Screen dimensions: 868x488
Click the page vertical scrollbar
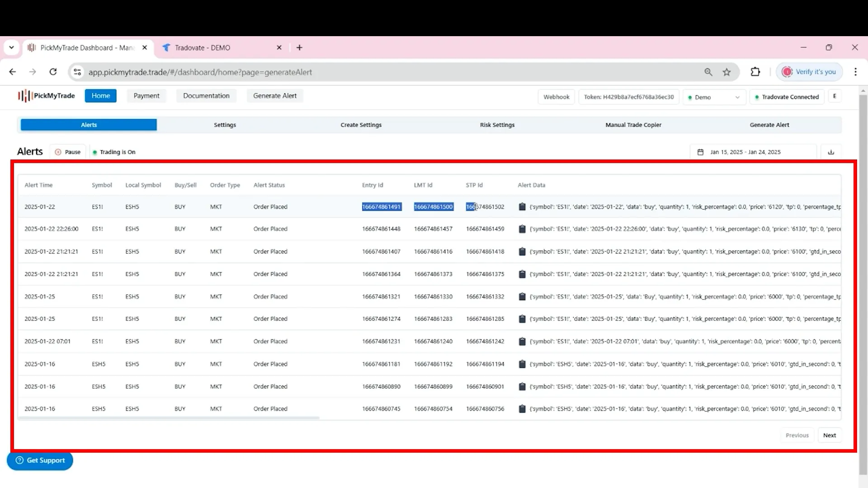(863, 285)
